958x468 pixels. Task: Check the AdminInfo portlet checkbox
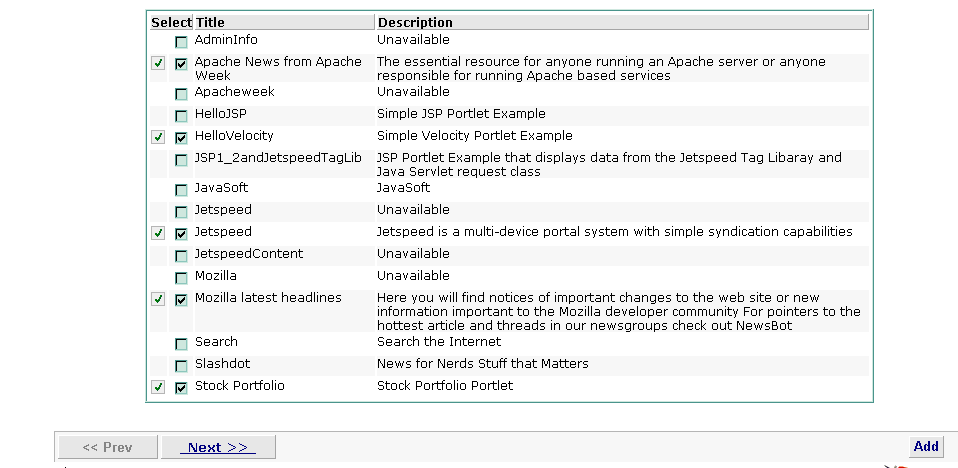(181, 42)
